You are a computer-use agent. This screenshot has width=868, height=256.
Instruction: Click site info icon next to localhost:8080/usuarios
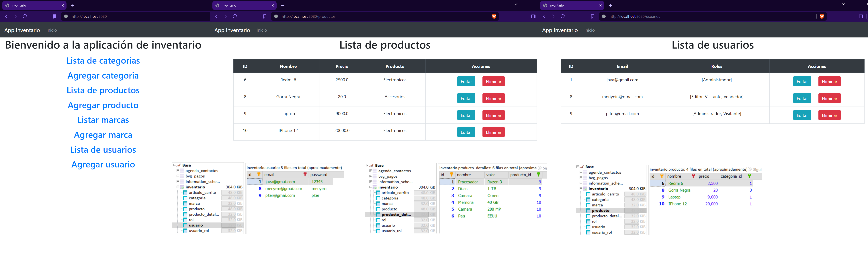point(603,17)
